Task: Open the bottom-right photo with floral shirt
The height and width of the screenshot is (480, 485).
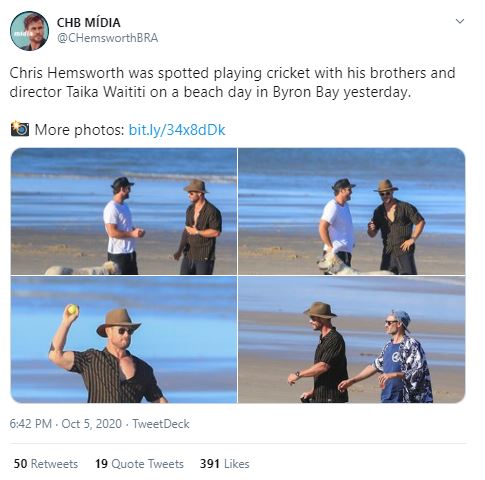Action: [x=352, y=340]
